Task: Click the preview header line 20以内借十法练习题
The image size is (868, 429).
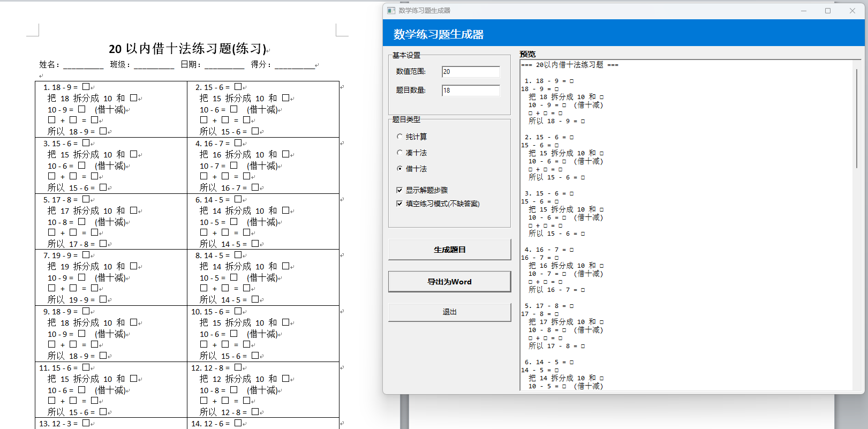Action: click(x=570, y=65)
